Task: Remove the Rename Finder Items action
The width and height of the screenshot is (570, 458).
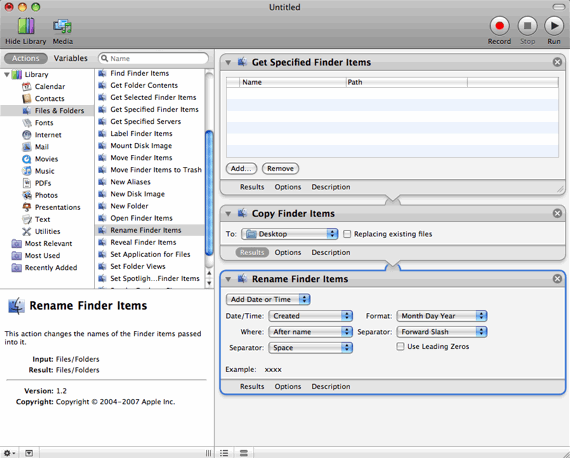Action: pos(557,279)
